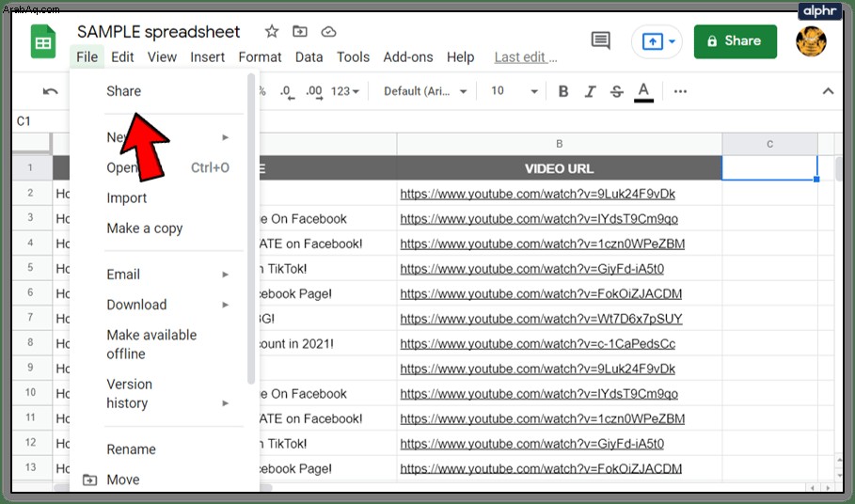Apply strikethrough formatting icon

pos(617,91)
